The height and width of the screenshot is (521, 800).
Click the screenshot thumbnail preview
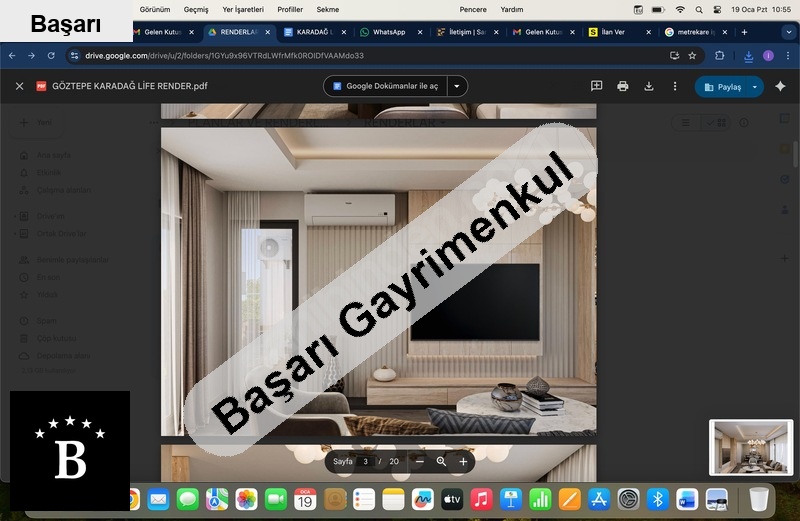click(750, 447)
